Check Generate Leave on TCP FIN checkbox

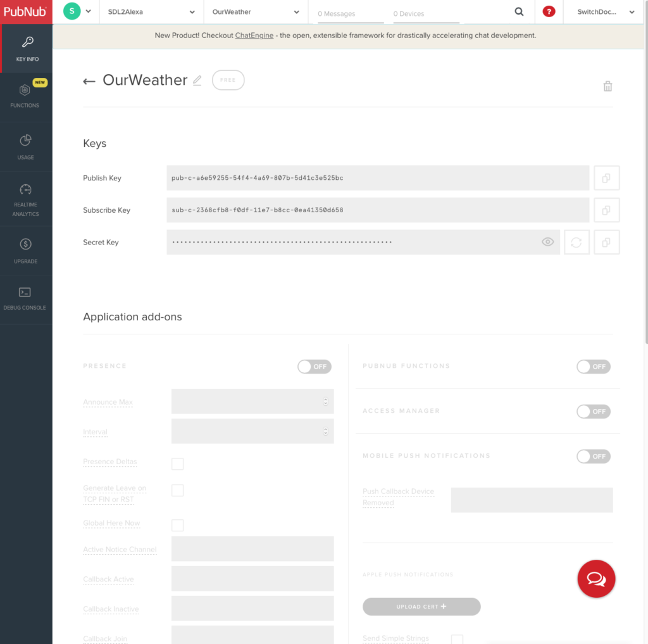[178, 491]
